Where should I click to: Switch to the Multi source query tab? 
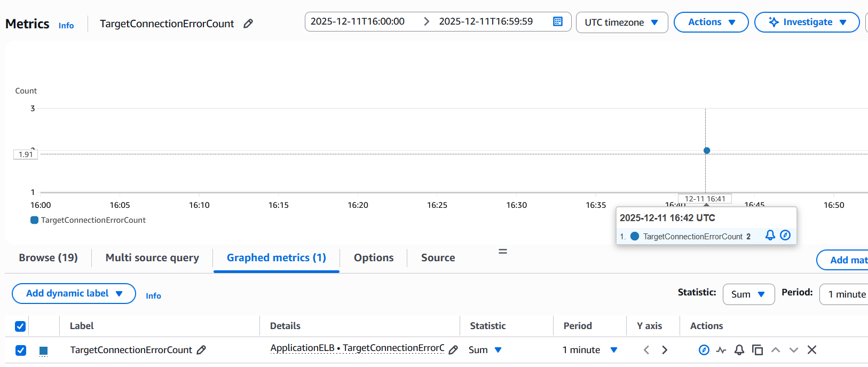click(152, 257)
